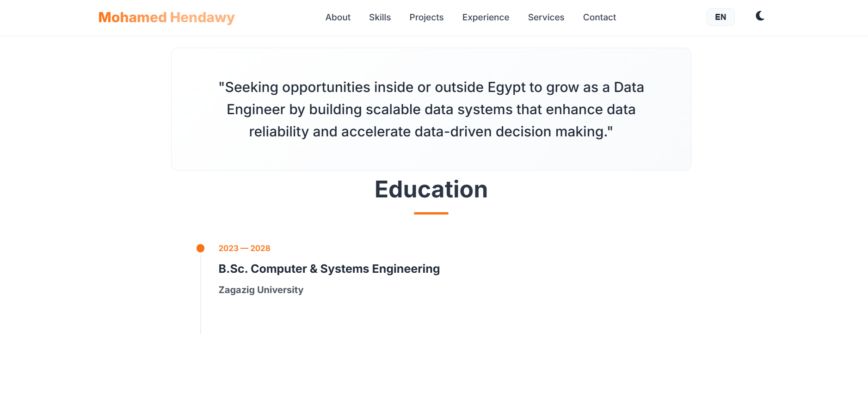Select the B.Sc. Computer & Systems Engineering title
Viewport: 868px width, 417px height.
pyautogui.click(x=329, y=269)
